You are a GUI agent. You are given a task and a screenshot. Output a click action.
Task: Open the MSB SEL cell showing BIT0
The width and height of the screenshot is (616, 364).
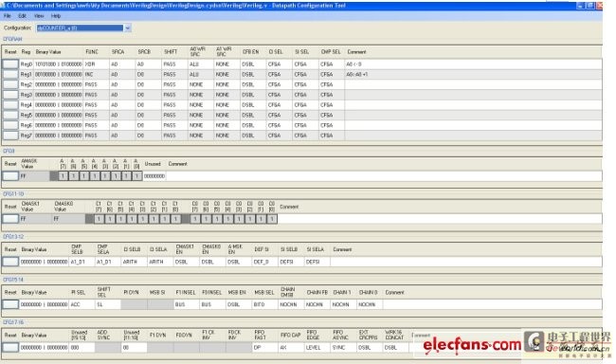point(264,304)
